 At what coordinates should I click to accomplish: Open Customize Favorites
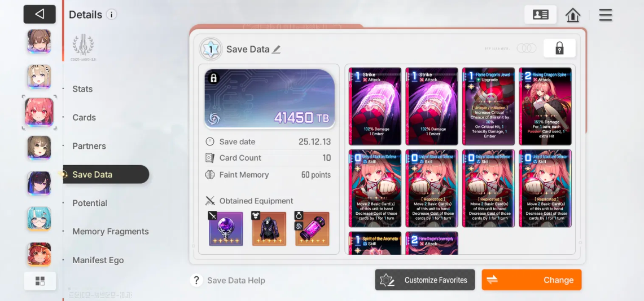pyautogui.click(x=424, y=280)
